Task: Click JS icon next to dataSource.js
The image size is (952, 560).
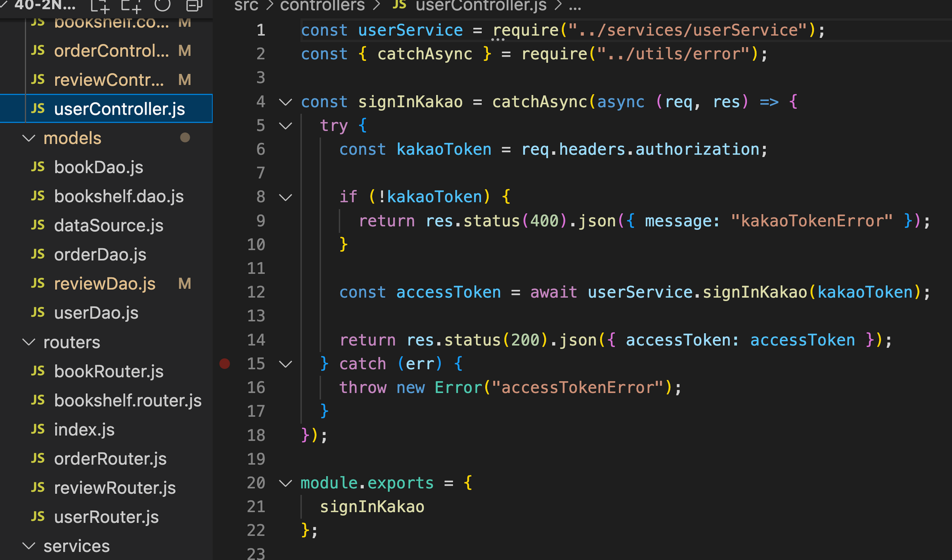Action: (x=38, y=225)
